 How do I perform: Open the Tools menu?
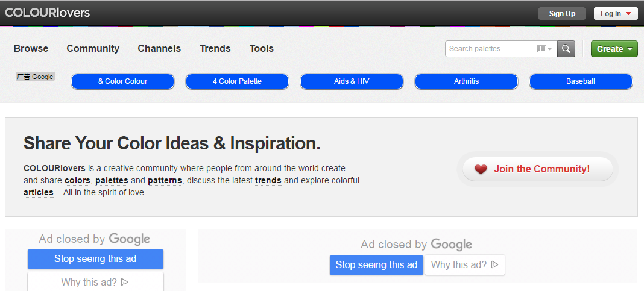click(x=262, y=48)
